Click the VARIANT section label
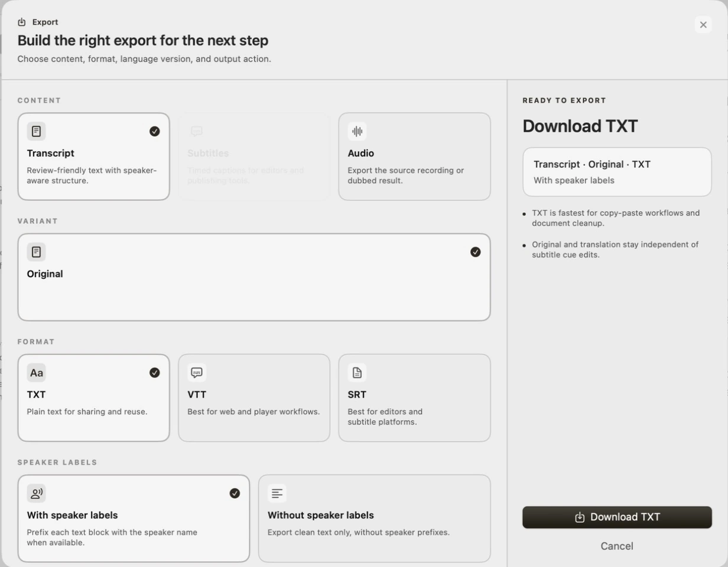 tap(38, 221)
